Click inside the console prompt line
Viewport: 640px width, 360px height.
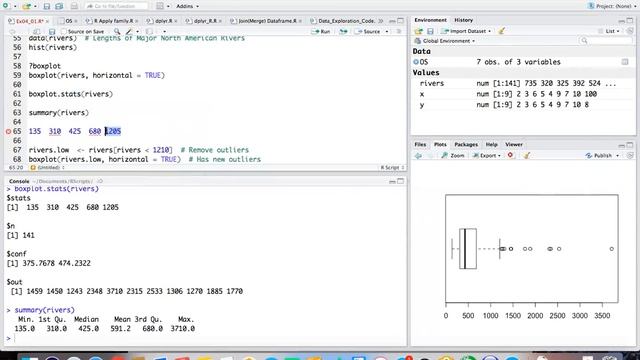coord(208,338)
